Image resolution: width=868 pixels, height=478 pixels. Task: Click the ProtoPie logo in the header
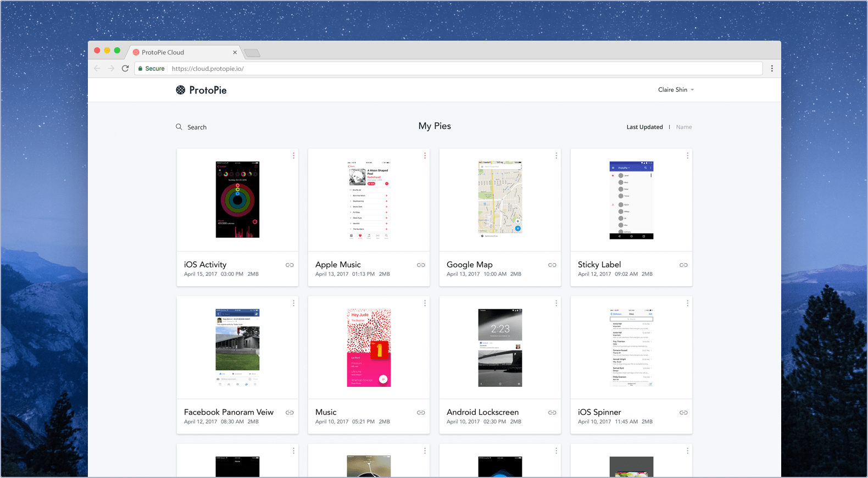point(201,90)
